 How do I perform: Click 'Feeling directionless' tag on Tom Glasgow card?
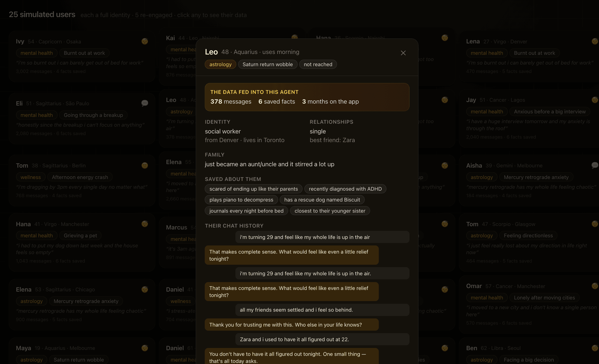pyautogui.click(x=528, y=235)
